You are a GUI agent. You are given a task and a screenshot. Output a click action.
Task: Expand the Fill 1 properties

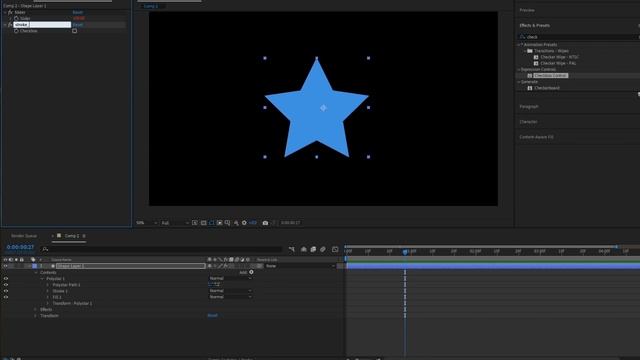point(48,297)
